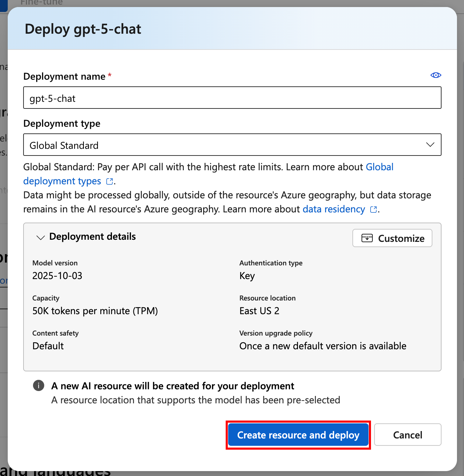Open the Deployment type dropdown
The image size is (464, 476).
[x=232, y=145]
